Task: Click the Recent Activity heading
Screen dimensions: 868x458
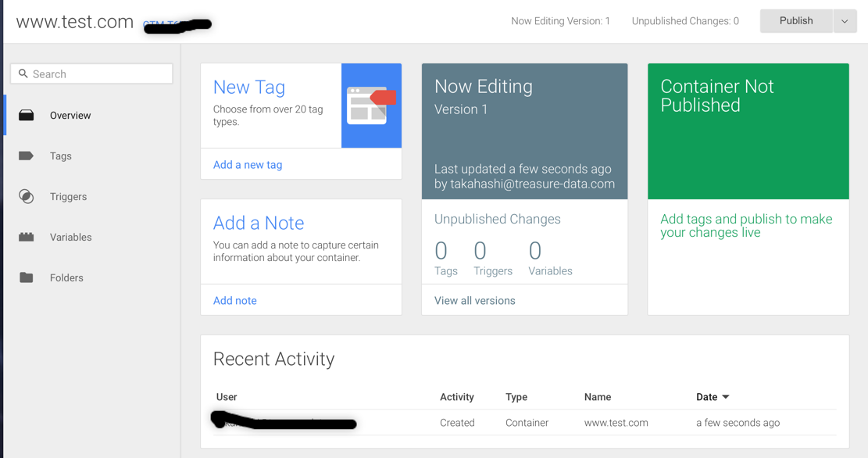Action: [x=273, y=359]
